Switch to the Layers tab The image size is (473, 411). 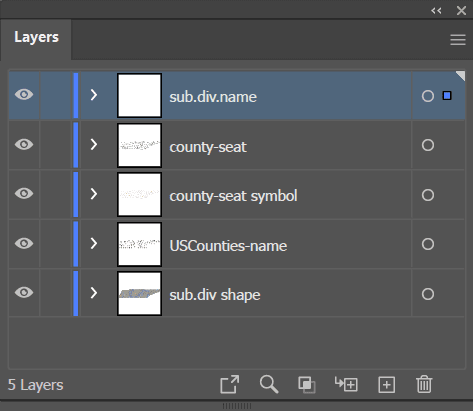click(x=36, y=37)
